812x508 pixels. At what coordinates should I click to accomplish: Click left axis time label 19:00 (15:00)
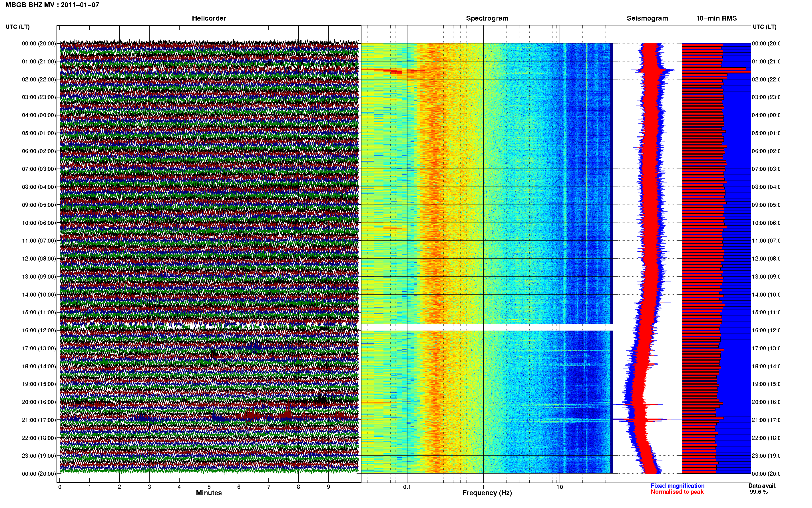click(39, 384)
